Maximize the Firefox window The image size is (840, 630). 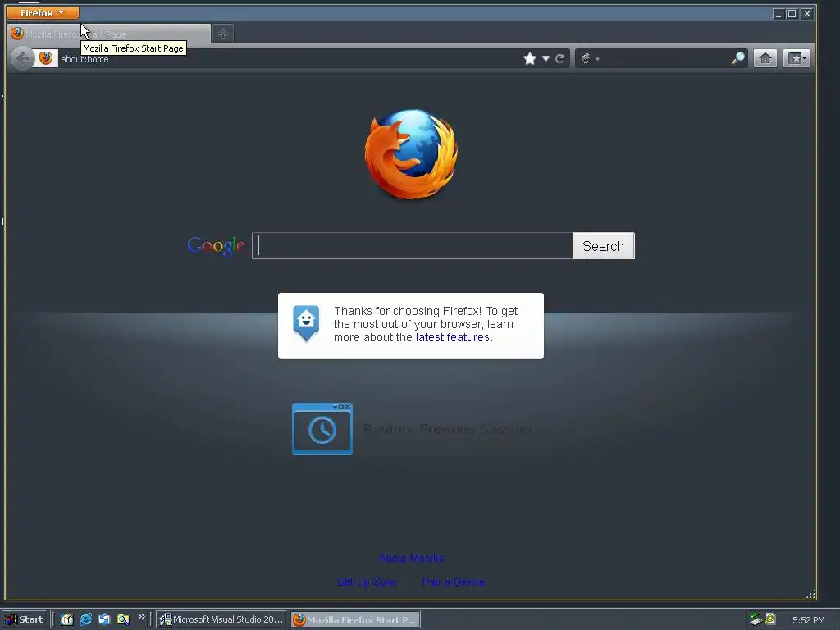pyautogui.click(x=792, y=14)
